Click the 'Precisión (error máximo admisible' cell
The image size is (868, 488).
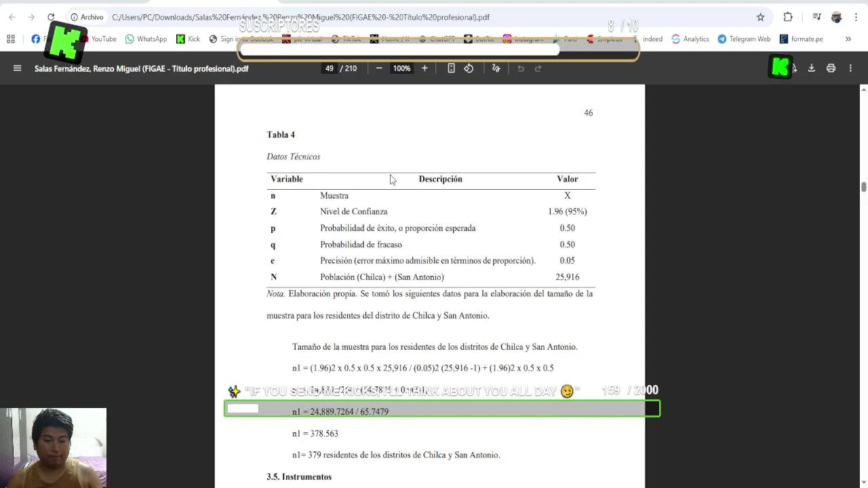[428, 261]
